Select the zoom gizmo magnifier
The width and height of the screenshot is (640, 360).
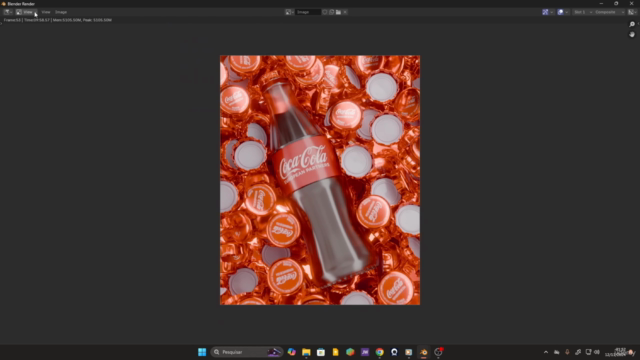point(632,24)
